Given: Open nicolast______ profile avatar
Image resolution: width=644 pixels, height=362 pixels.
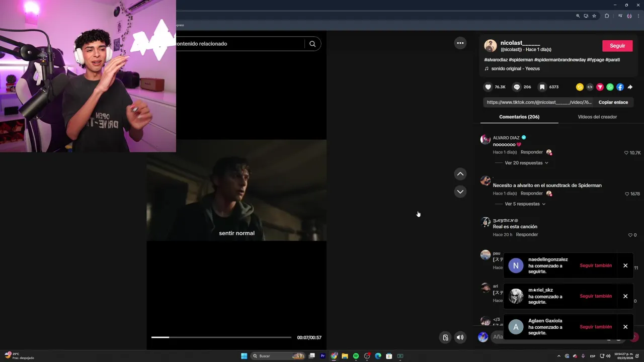Looking at the screenshot, I should 490,46.
